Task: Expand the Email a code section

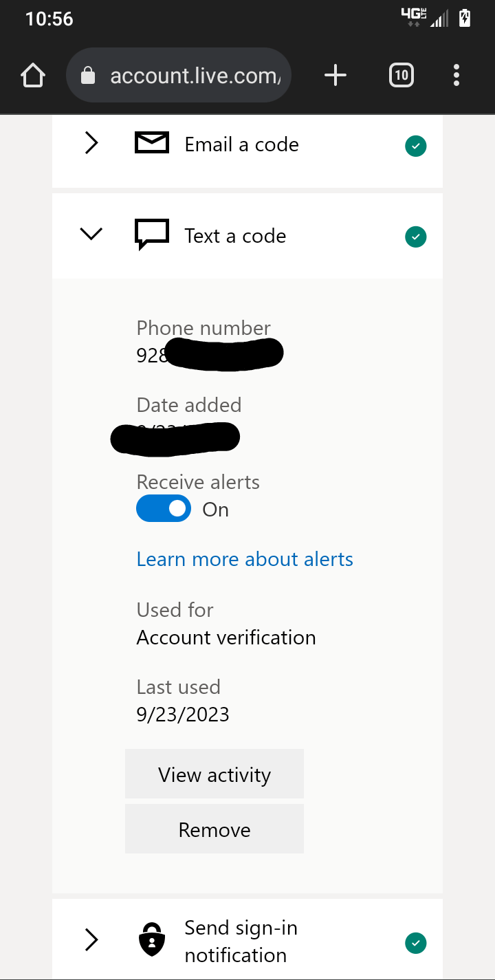Action: click(x=91, y=143)
